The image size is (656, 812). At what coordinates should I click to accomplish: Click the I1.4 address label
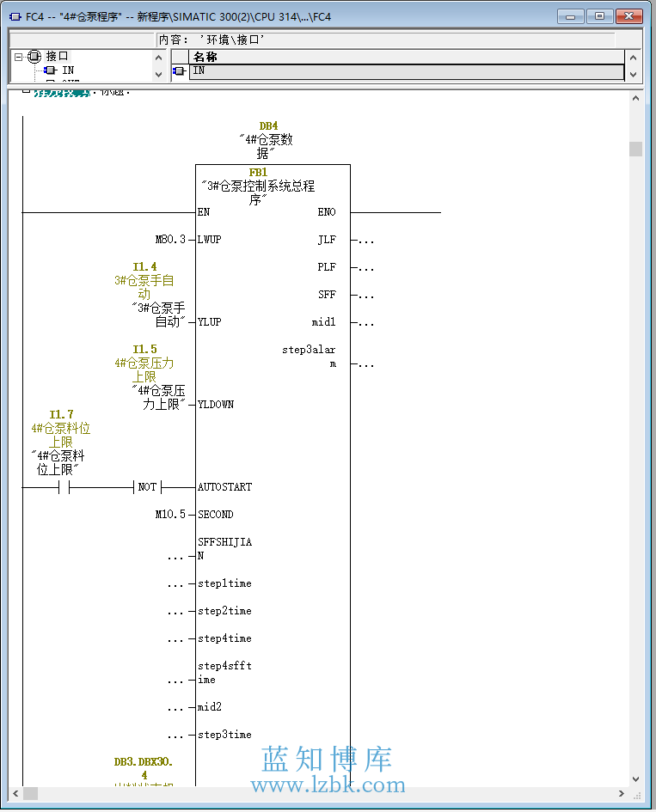pyautogui.click(x=144, y=266)
